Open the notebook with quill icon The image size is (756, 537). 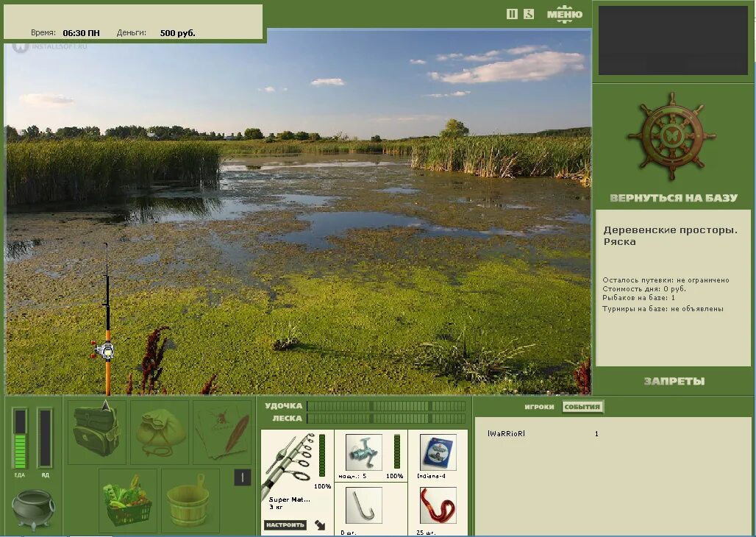(x=222, y=433)
